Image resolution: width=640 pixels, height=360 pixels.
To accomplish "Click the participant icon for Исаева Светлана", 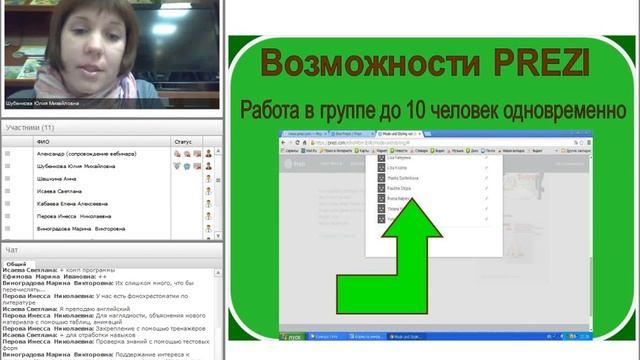I will pyautogui.click(x=209, y=191).
